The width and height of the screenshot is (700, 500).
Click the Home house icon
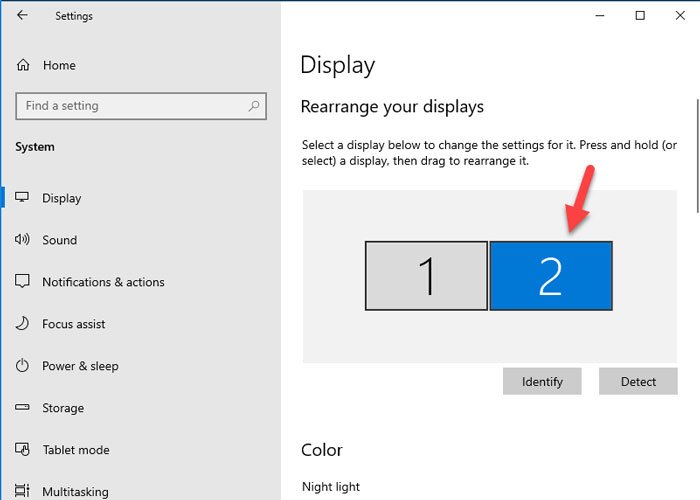click(x=23, y=65)
